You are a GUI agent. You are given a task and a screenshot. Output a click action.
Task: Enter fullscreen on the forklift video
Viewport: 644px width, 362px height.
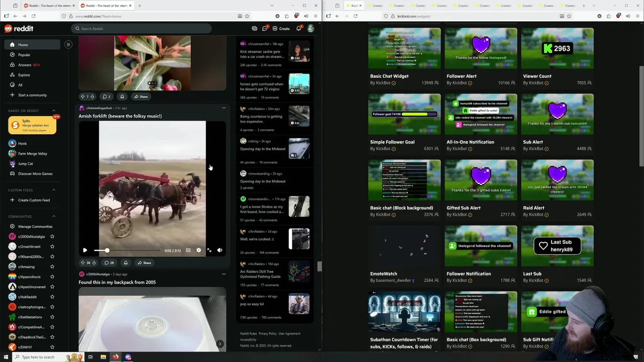209,250
